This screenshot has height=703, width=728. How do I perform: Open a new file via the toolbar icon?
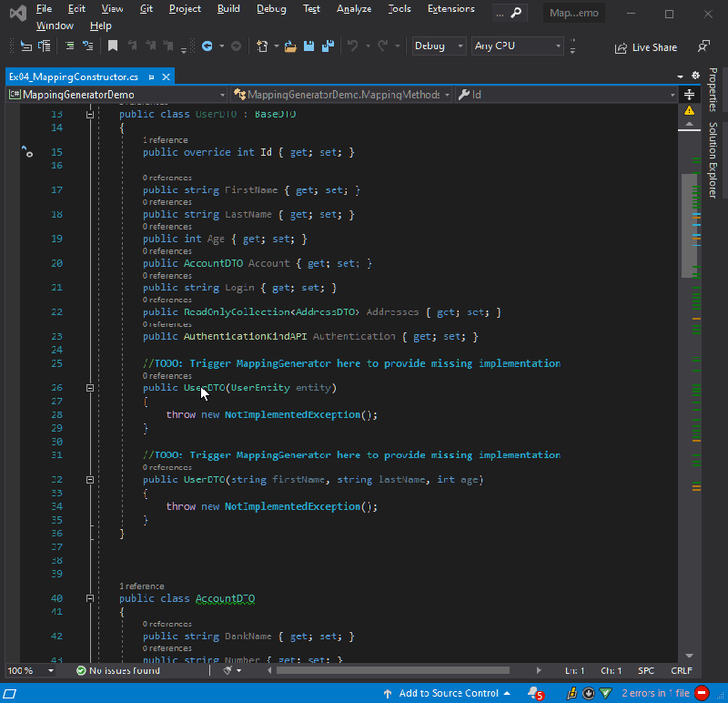pyautogui.click(x=263, y=46)
